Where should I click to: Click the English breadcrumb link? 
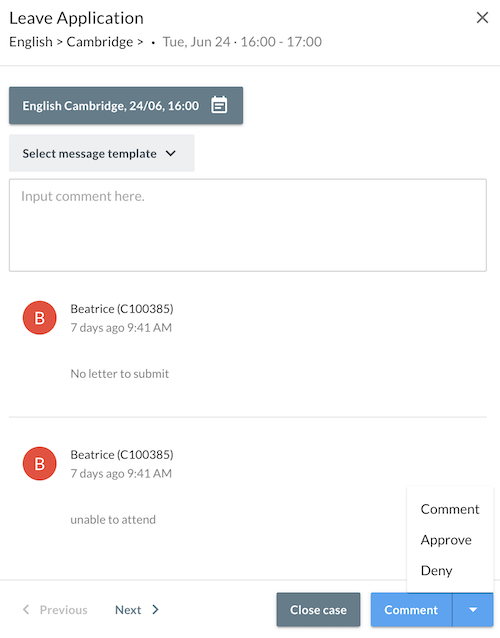(x=31, y=42)
